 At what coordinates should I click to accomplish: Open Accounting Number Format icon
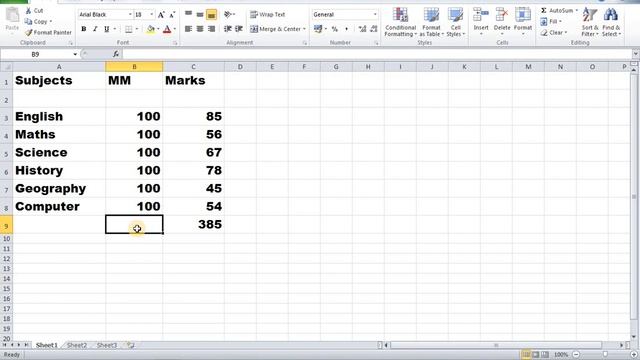(x=318, y=29)
